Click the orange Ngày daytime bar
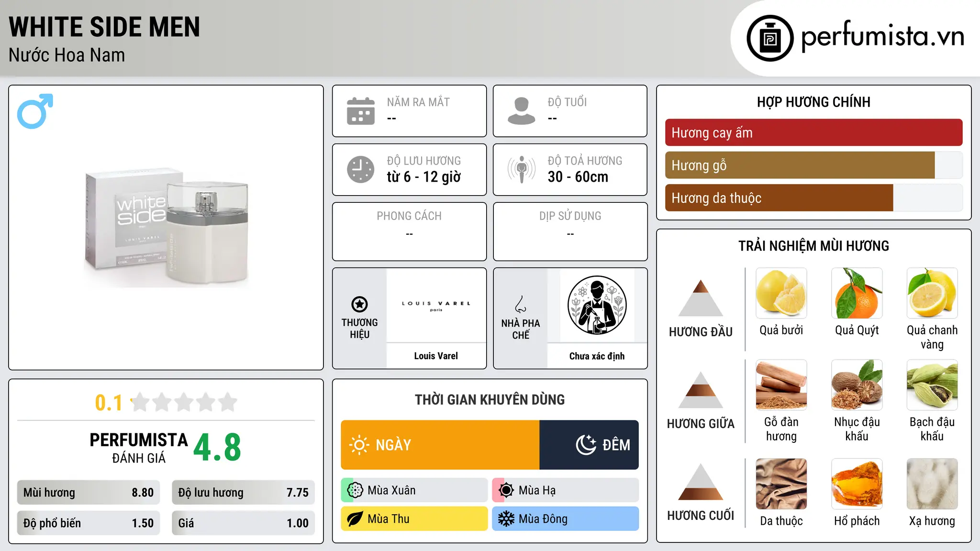Image resolution: width=980 pixels, height=551 pixels. coord(440,445)
